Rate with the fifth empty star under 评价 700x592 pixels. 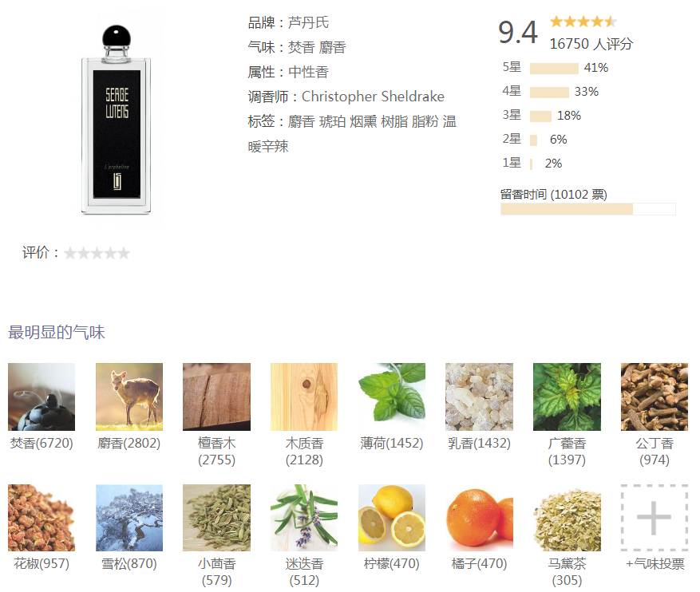coord(124,254)
